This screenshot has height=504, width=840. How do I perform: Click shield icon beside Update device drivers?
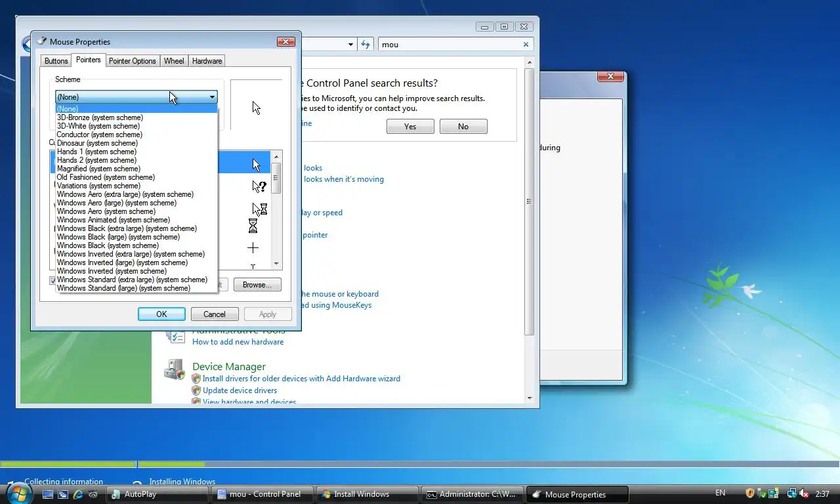coord(196,390)
